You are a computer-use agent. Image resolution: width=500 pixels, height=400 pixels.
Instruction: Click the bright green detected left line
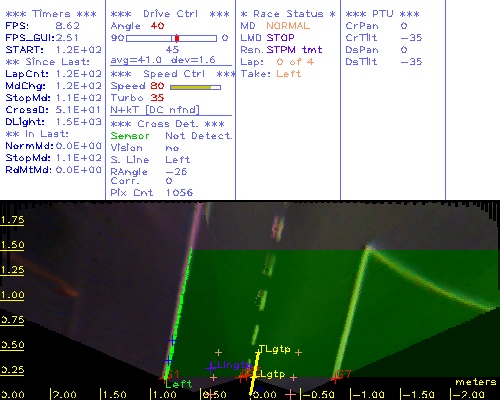(178, 313)
